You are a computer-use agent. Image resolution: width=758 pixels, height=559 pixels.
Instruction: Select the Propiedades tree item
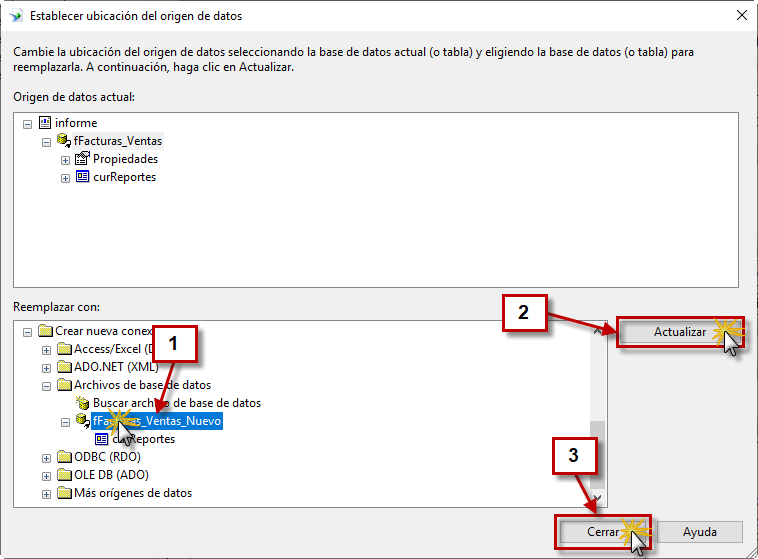click(125, 159)
